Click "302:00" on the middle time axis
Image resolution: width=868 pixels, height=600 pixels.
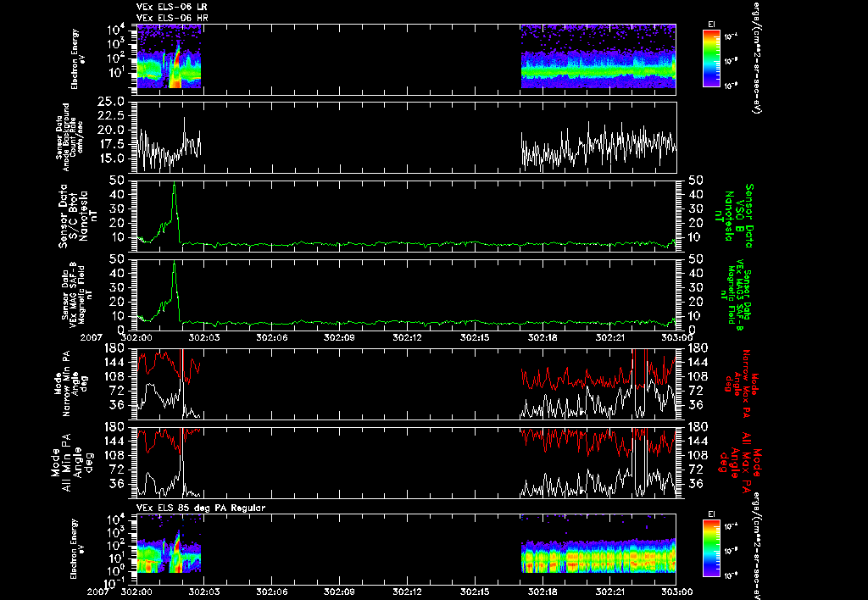pos(136,337)
